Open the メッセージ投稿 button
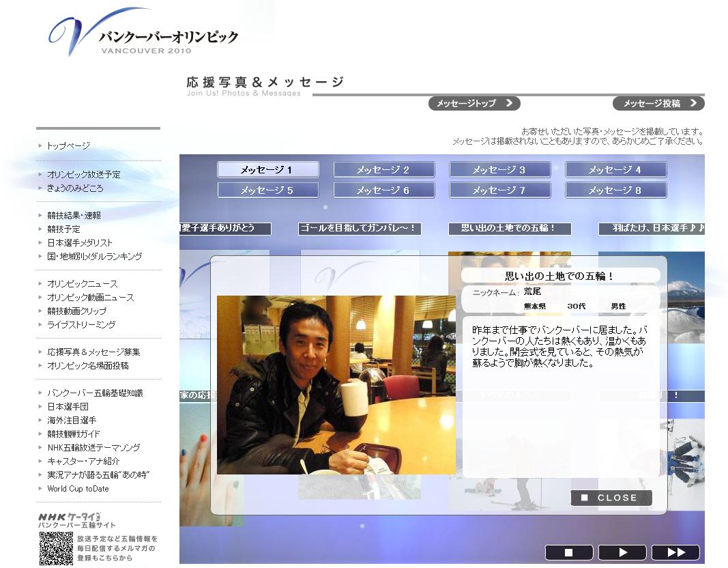The height and width of the screenshot is (568, 728). click(658, 103)
